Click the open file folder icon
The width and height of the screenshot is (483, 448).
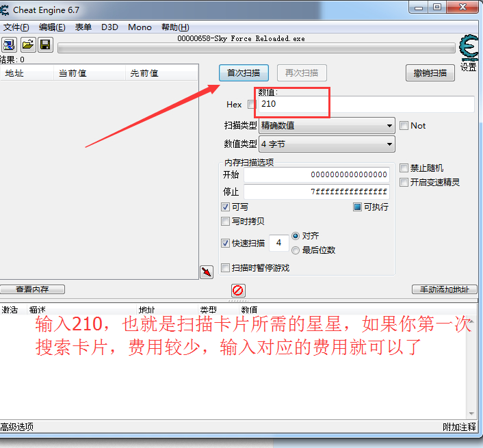[28, 45]
